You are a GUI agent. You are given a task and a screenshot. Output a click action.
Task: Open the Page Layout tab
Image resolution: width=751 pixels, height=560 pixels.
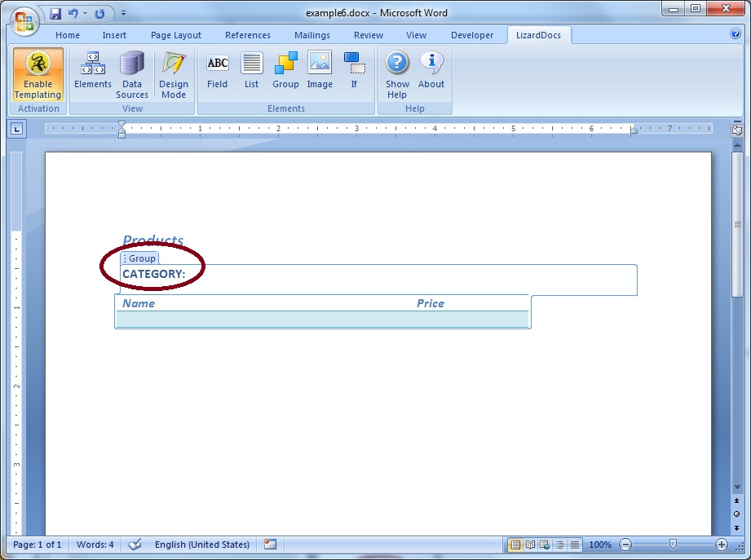click(176, 35)
